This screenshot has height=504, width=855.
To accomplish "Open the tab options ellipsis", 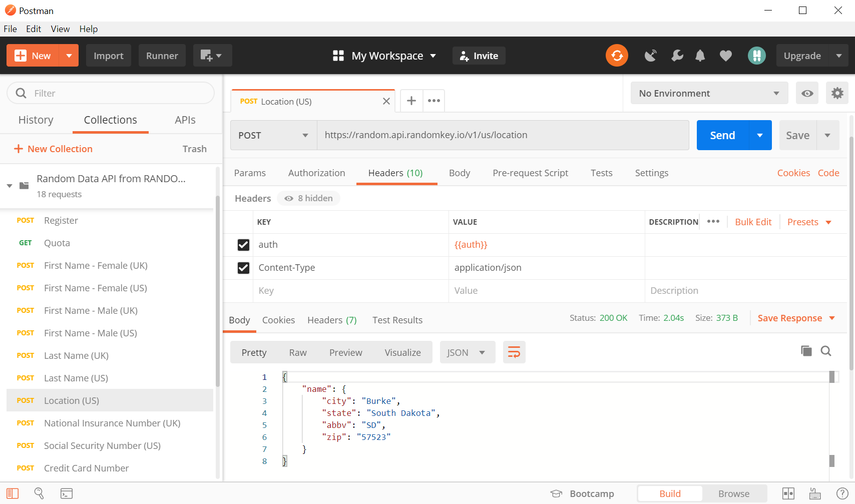I will point(434,101).
